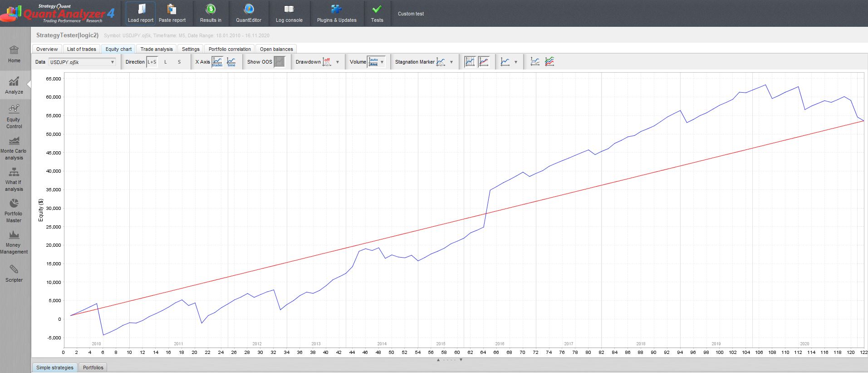Expand the arrow beside the line chart icon
This screenshot has width=868, height=373.
(516, 62)
